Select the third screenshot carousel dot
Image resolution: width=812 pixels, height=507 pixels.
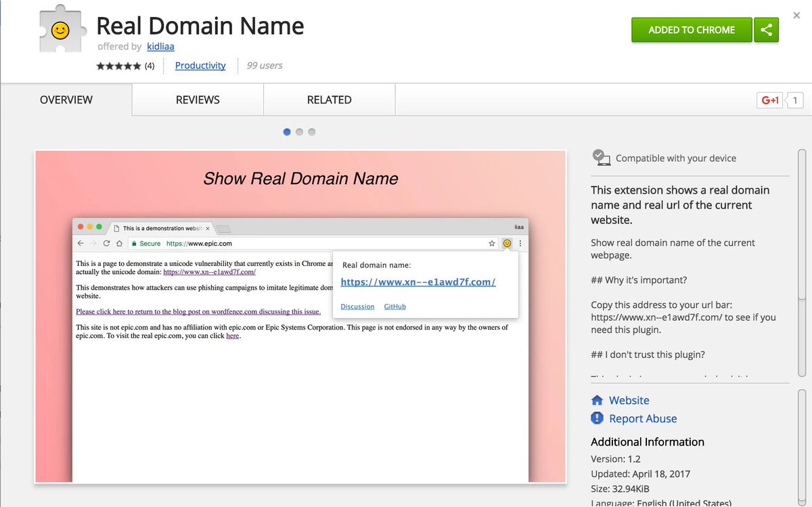tap(311, 132)
